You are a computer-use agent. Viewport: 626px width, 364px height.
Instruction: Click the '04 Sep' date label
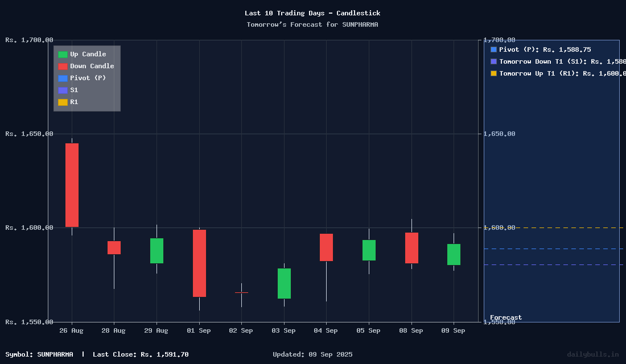[x=326, y=330]
